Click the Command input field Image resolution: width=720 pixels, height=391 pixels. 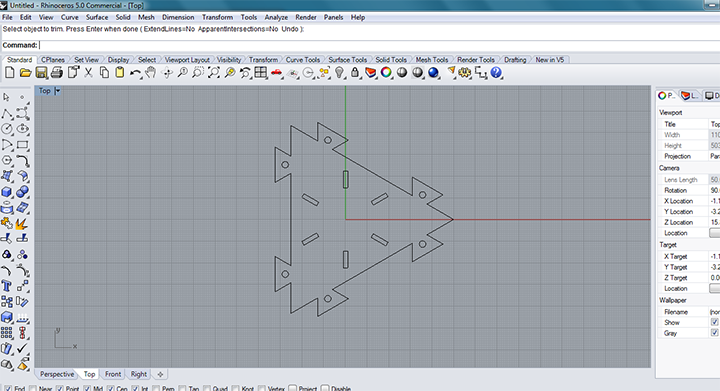coord(379,45)
